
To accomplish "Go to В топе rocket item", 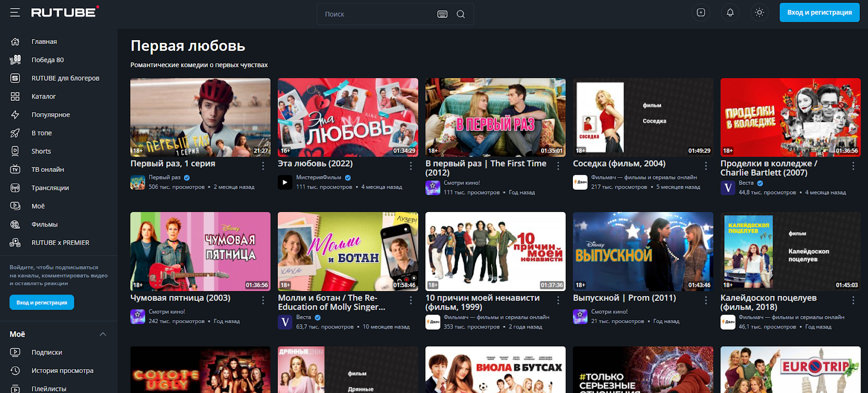I will click(41, 133).
